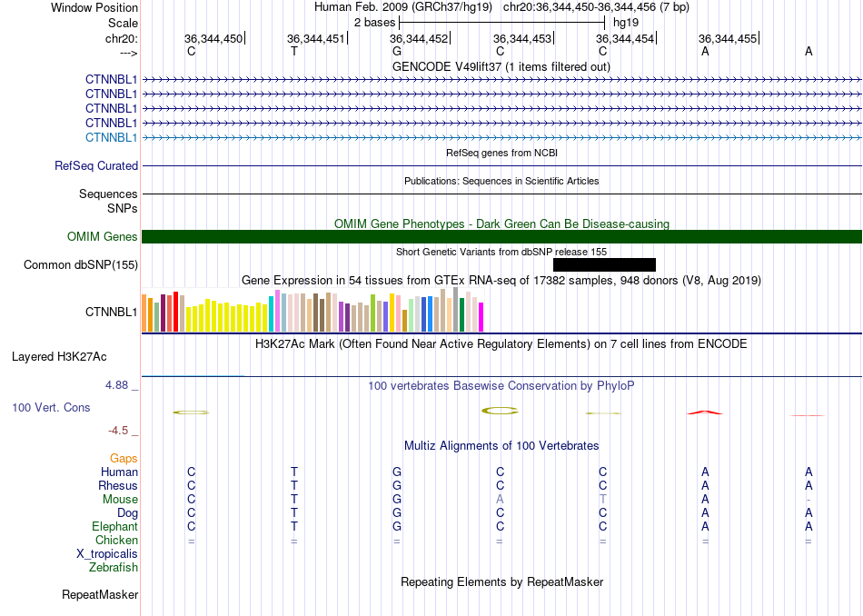Click the RepeatMasker track label
Image resolution: width=863 pixels, height=616 pixels.
(x=100, y=594)
